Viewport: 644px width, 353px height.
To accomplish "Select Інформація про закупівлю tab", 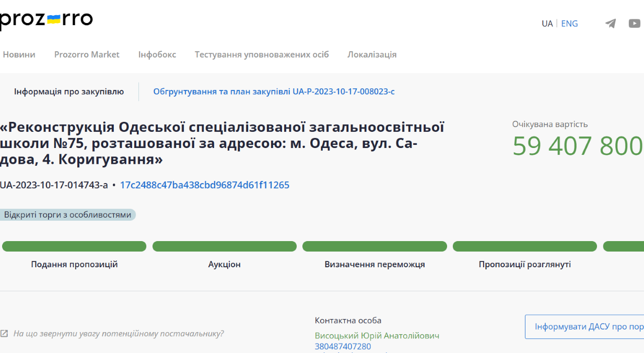I will [x=69, y=92].
